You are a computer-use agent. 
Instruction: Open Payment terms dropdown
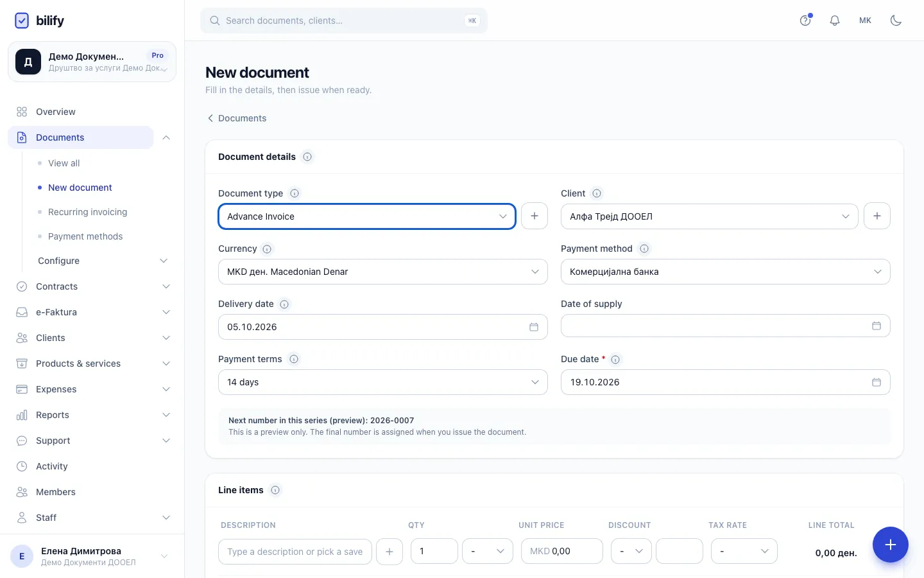[x=383, y=382]
